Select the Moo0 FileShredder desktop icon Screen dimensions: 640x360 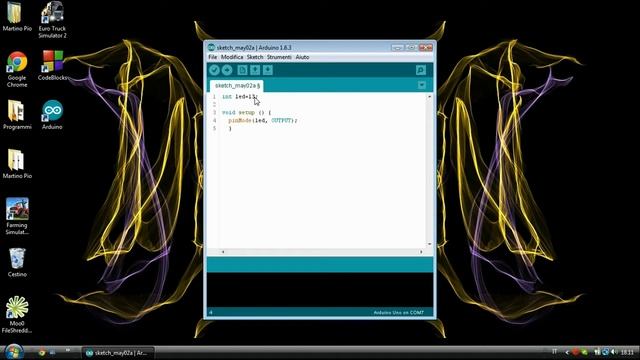tap(17, 315)
